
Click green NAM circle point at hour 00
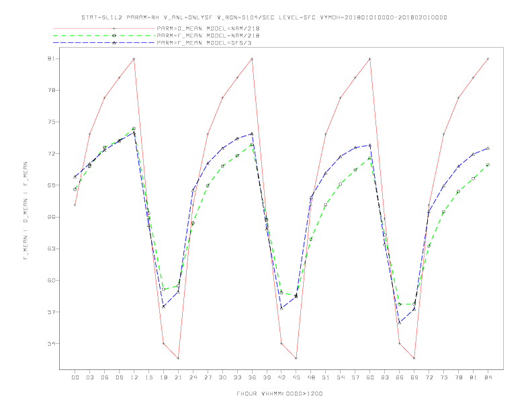75,189
